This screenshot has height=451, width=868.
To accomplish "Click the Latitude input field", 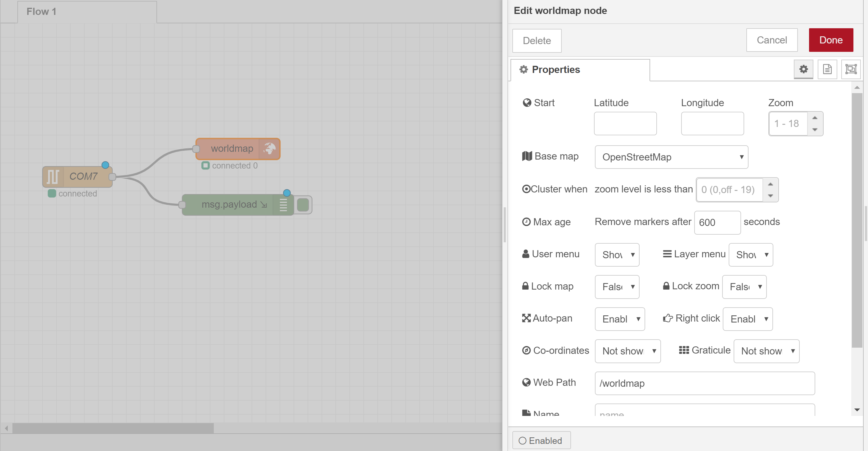I will coord(625,124).
